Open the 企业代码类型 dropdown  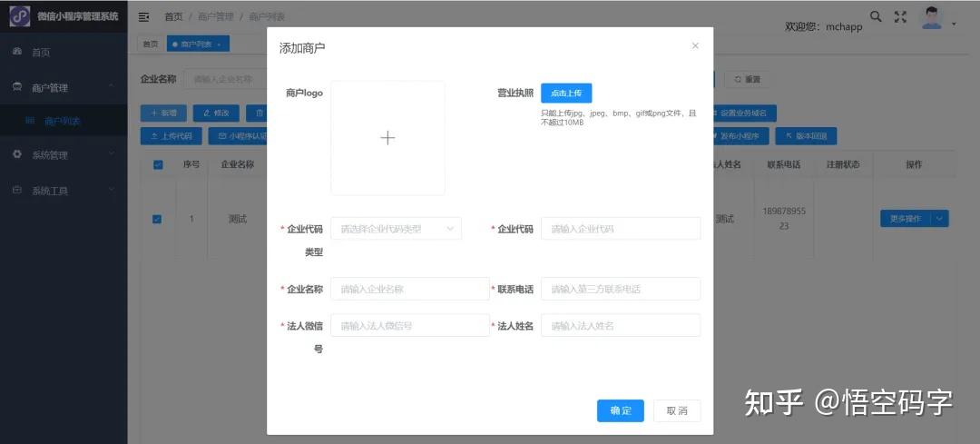[x=397, y=229]
